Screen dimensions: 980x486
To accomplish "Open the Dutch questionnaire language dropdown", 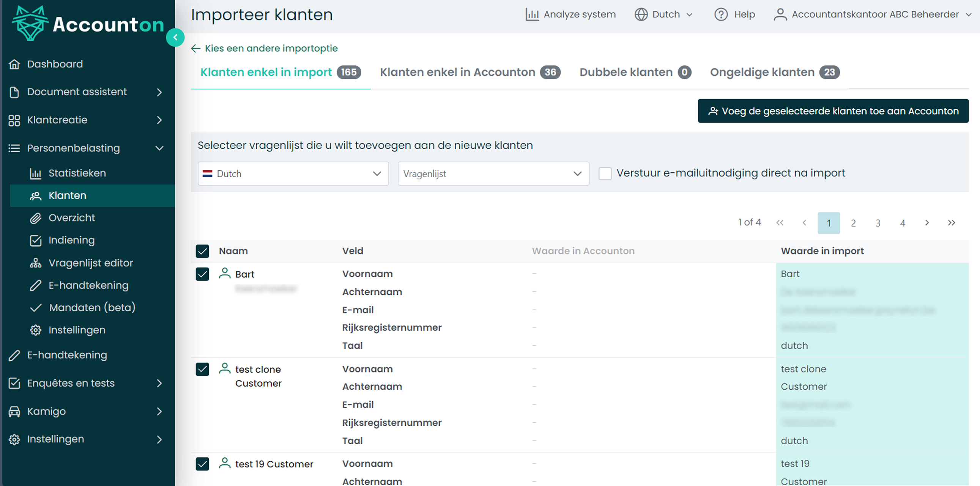I will point(293,174).
